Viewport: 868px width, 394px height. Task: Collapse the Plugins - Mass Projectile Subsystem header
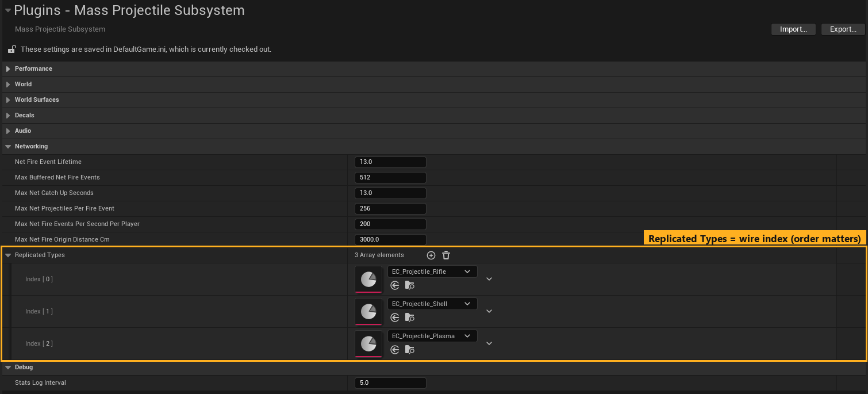point(8,10)
